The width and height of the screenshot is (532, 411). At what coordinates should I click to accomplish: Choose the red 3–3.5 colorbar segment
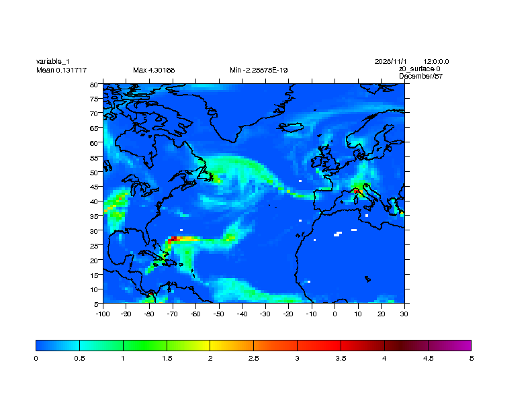coord(318,345)
